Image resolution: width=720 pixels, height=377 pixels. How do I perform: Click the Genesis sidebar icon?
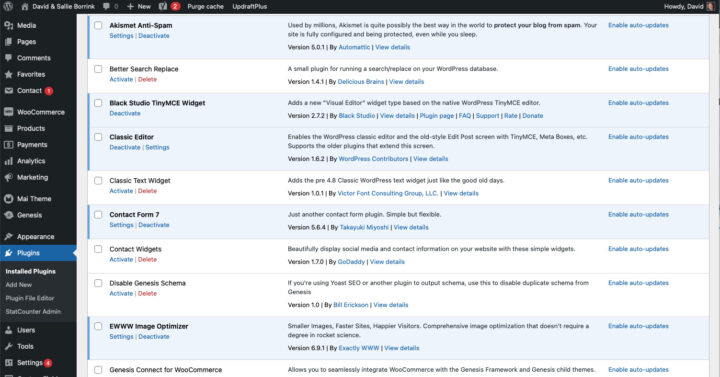click(x=8, y=215)
